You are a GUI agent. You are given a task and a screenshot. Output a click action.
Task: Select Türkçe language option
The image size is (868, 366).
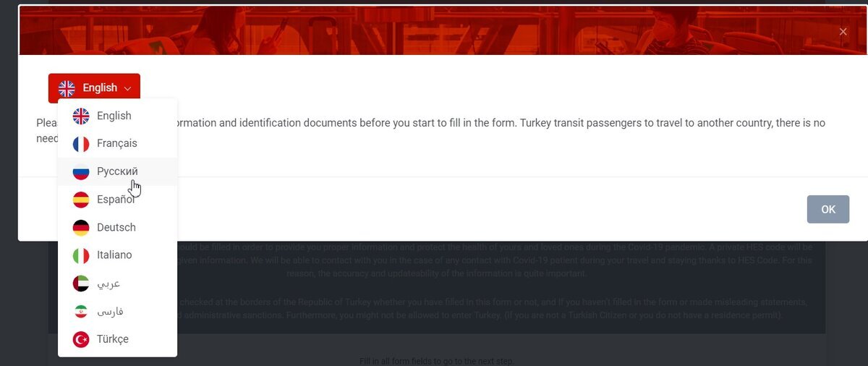(x=117, y=339)
